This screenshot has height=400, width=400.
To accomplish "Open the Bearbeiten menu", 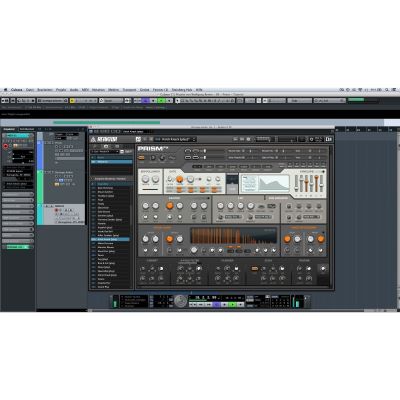I will coord(45,90).
